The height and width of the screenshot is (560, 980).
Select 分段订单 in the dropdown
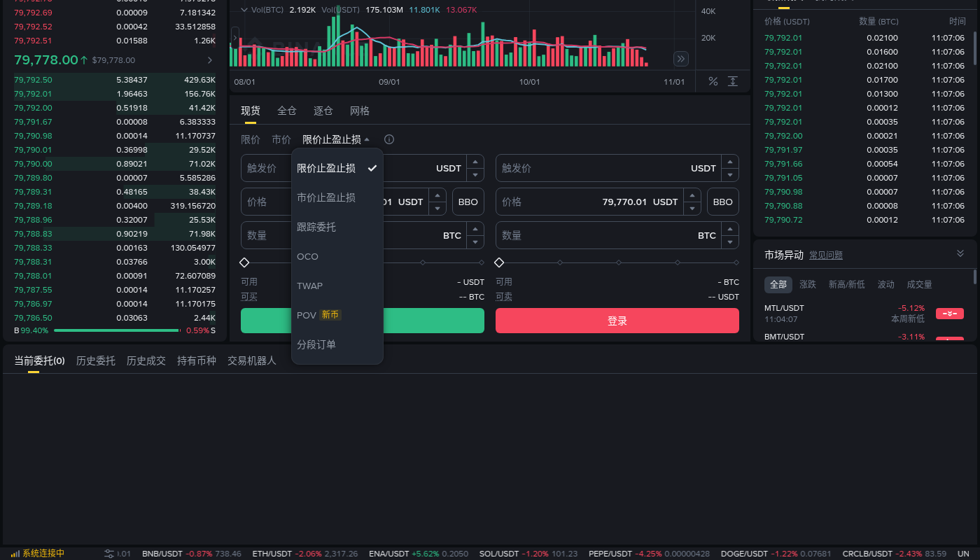click(337, 344)
